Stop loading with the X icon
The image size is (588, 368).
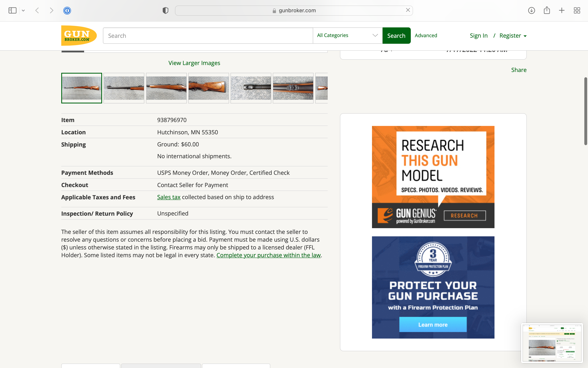pyautogui.click(x=408, y=10)
